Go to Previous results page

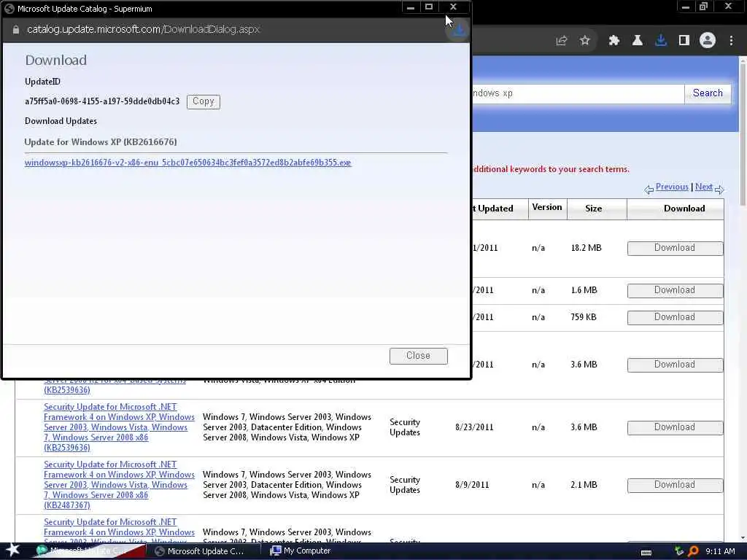click(672, 187)
